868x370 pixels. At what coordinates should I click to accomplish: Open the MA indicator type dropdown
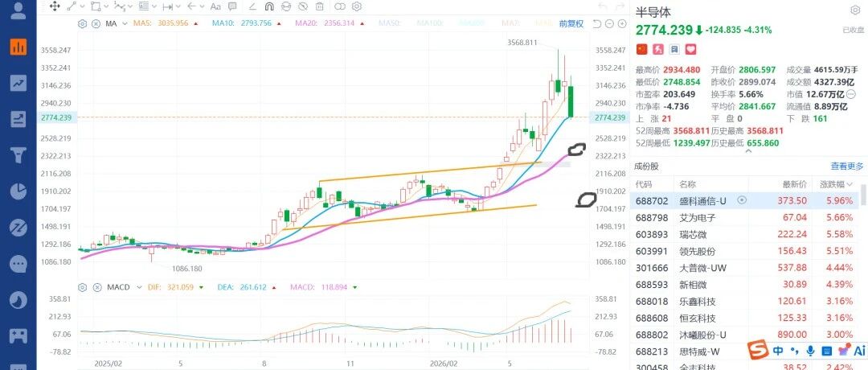(x=125, y=24)
